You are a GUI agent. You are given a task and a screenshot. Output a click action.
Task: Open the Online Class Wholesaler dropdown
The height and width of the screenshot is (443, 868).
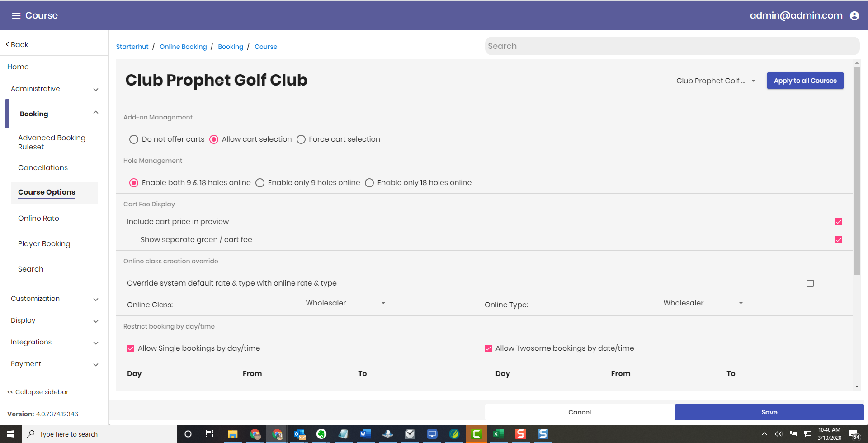(346, 303)
